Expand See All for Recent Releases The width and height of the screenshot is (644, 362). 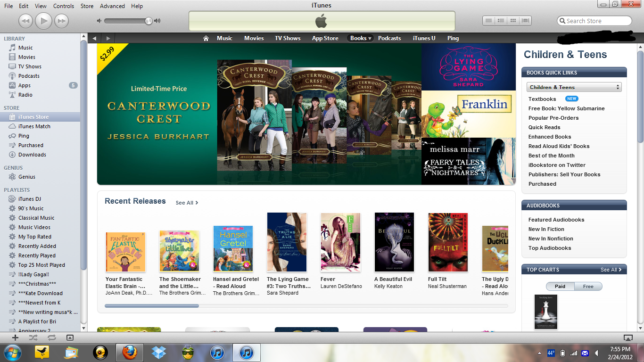(187, 203)
